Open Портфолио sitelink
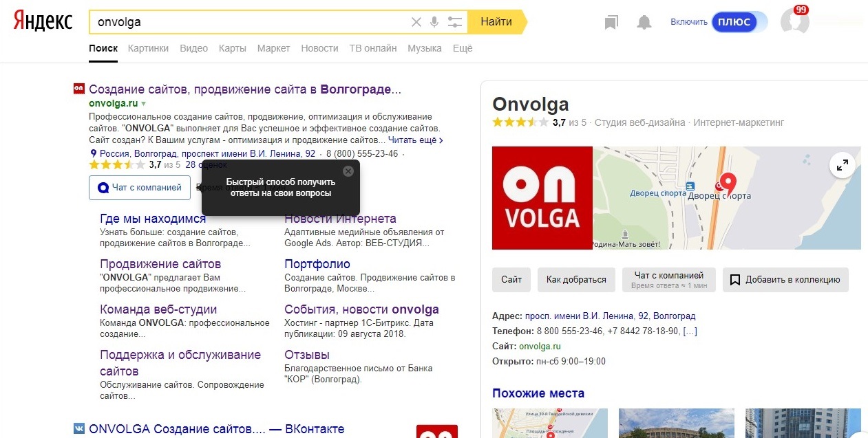The width and height of the screenshot is (868, 438). coord(317,264)
